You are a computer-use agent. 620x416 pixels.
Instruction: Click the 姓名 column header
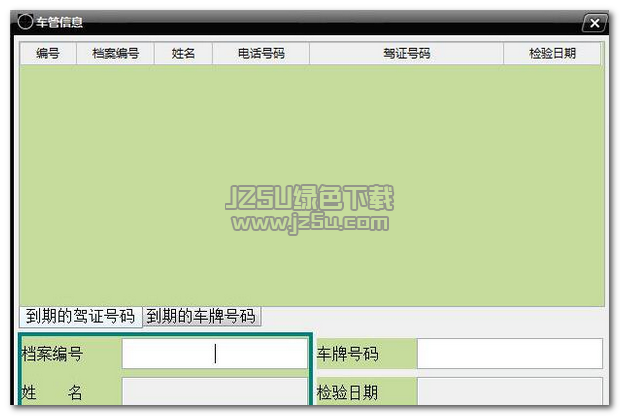click(x=183, y=53)
